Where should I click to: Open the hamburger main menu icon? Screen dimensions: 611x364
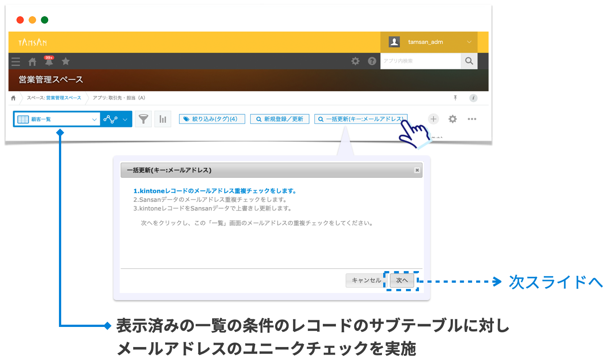tap(16, 62)
